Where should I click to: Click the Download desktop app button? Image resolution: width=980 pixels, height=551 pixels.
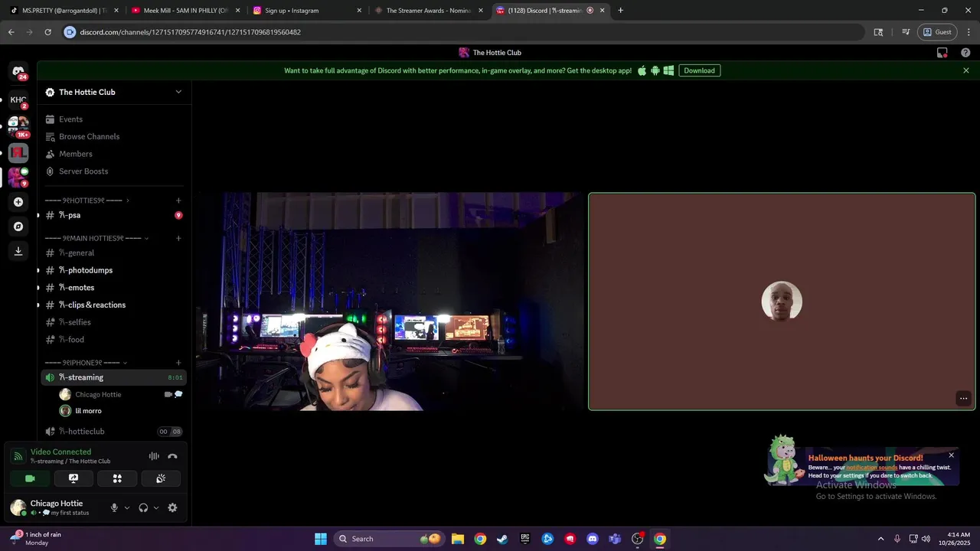point(699,70)
